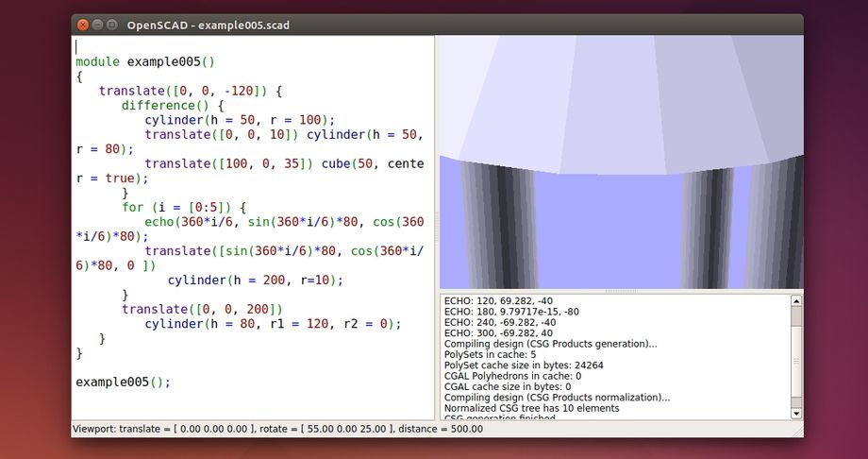868x459 pixels.
Task: Close the OpenSCAD window
Action: coord(83,25)
